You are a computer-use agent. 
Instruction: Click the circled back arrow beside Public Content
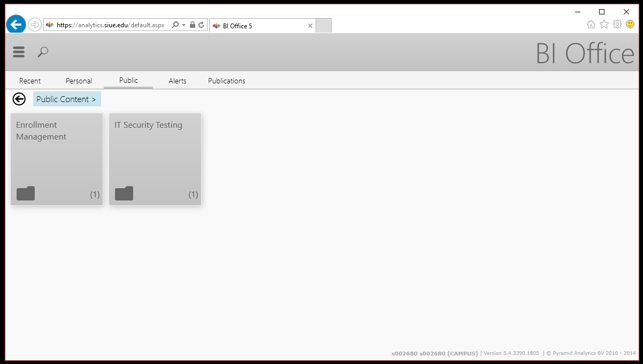tap(19, 99)
